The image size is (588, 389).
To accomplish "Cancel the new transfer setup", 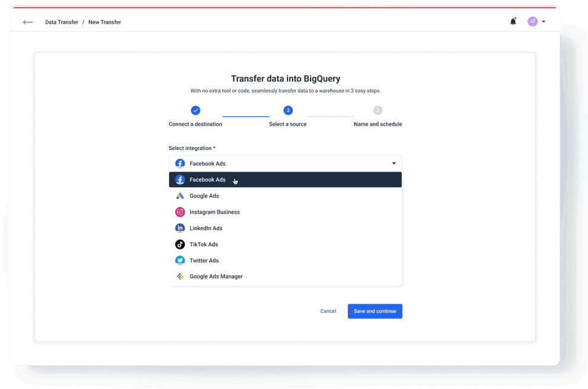I will coord(328,311).
